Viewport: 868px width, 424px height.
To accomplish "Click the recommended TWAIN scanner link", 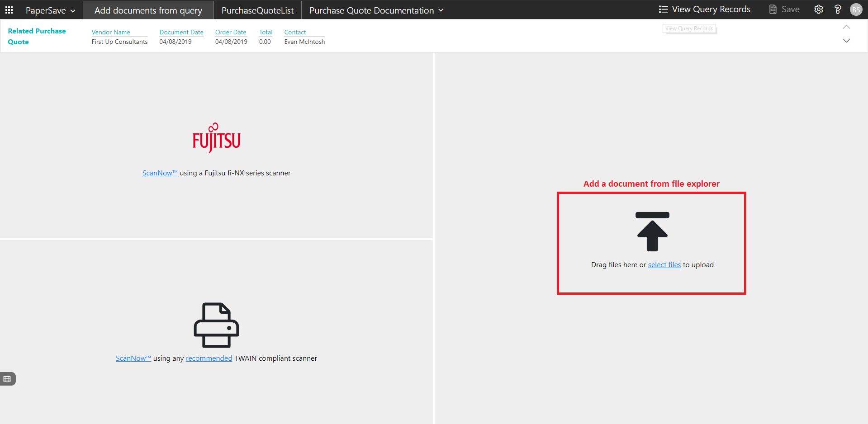I will [x=209, y=358].
